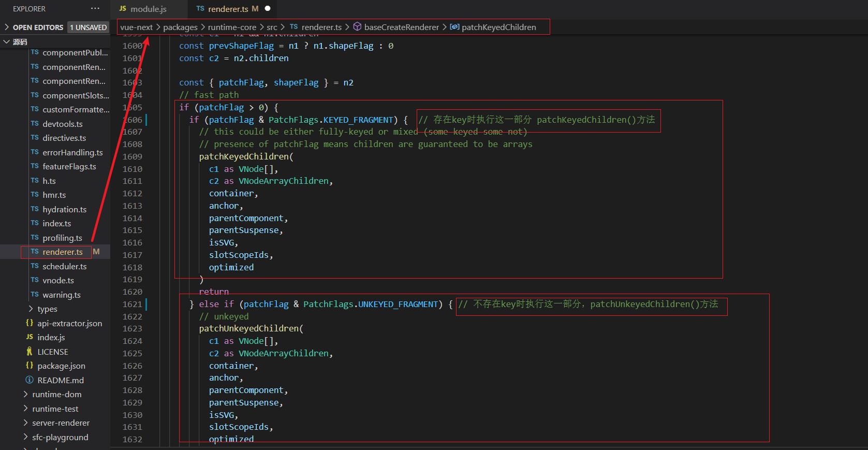The image size is (868, 450).
Task: Click the info icon beside README.md
Action: click(30, 380)
